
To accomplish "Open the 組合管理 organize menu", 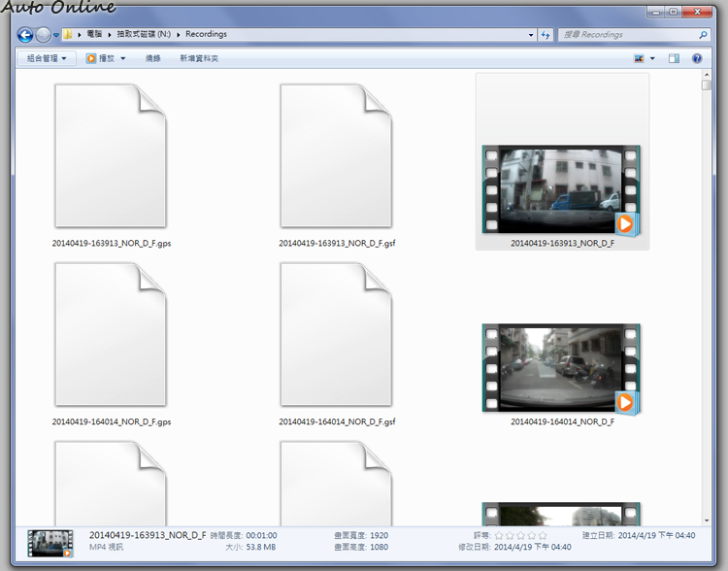I will pos(47,58).
